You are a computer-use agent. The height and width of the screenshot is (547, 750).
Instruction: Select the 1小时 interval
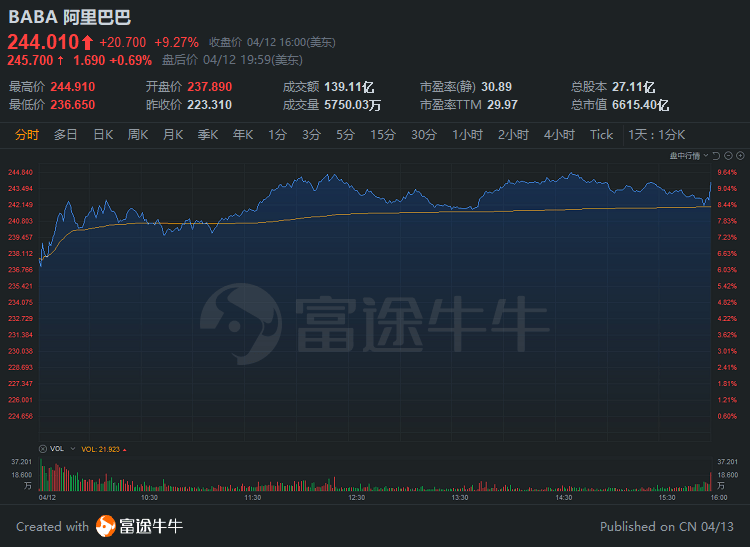tap(468, 135)
